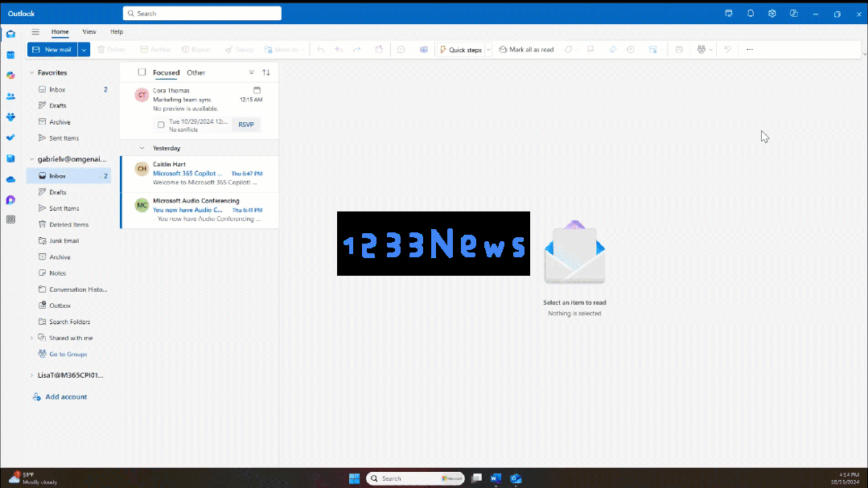Open the Viva Engage dropdown in toolbar
The width and height of the screenshot is (868, 488).
point(711,50)
